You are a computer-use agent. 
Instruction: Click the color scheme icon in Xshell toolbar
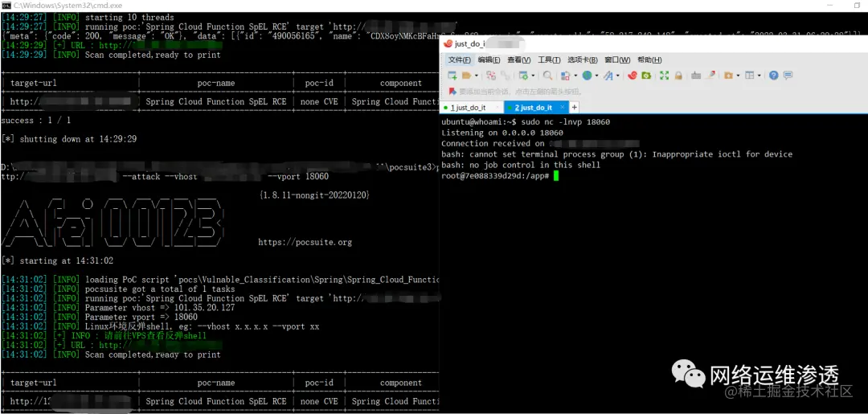point(565,76)
